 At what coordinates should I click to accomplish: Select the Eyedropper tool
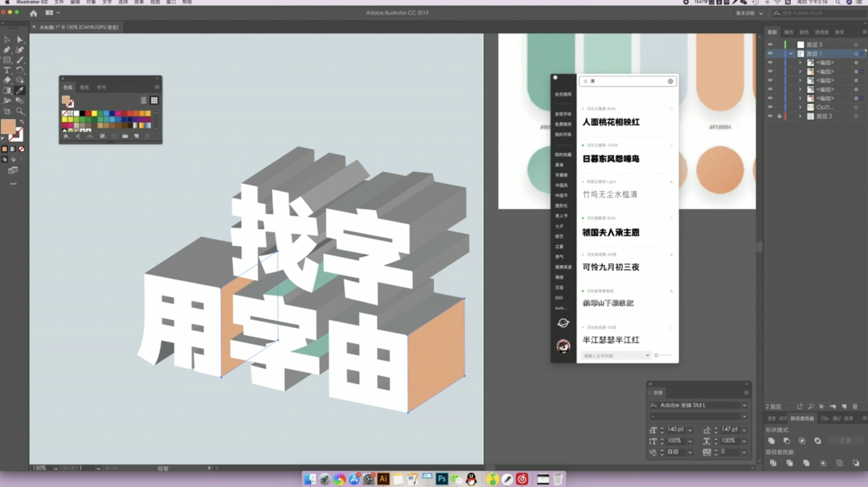click(20, 91)
